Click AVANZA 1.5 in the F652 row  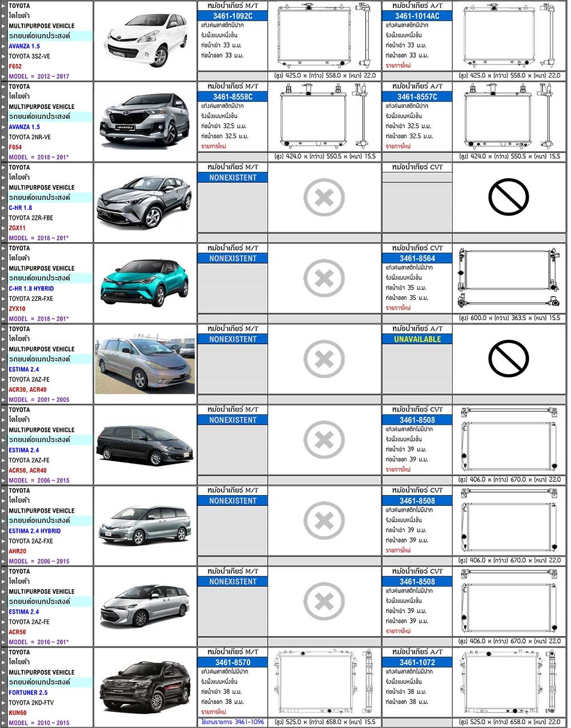tap(25, 46)
